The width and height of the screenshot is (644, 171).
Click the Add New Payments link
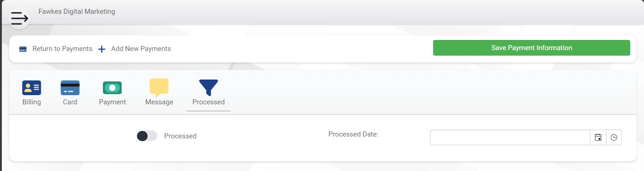pos(141,49)
